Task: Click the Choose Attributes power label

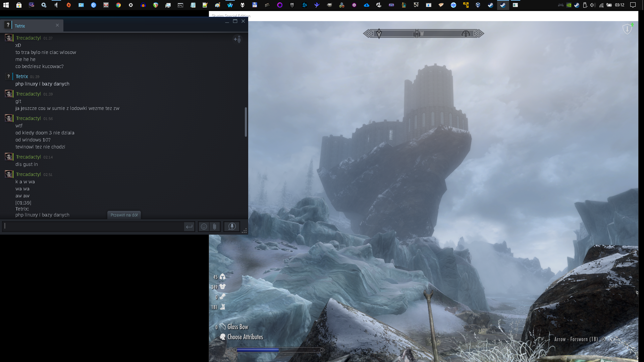Action: [x=245, y=337]
